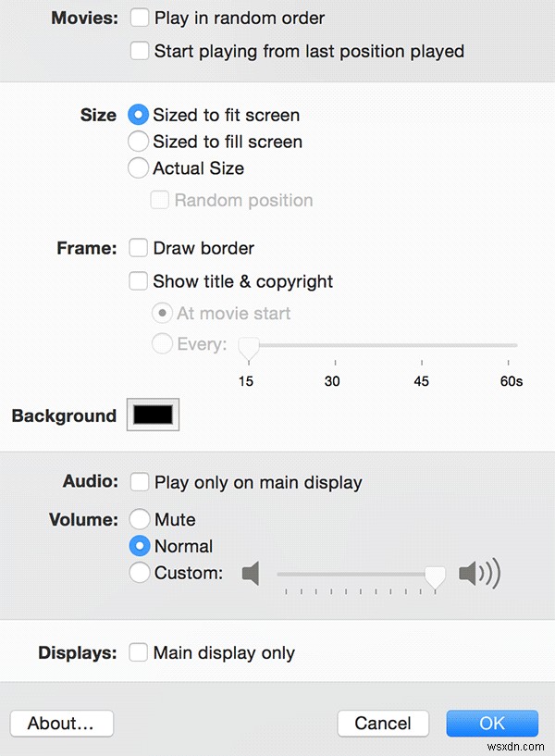Click the loud speaker volume icon
The width and height of the screenshot is (555, 756).
478,573
